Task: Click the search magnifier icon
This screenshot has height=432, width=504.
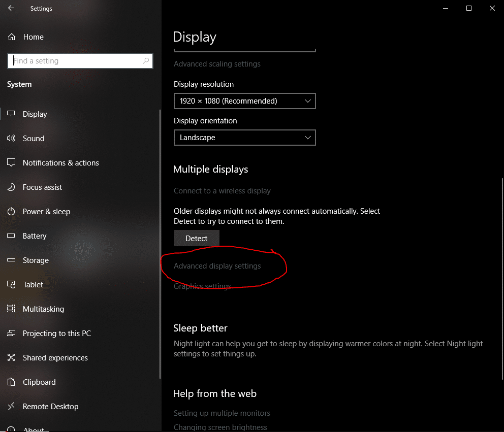Action: pyautogui.click(x=146, y=61)
